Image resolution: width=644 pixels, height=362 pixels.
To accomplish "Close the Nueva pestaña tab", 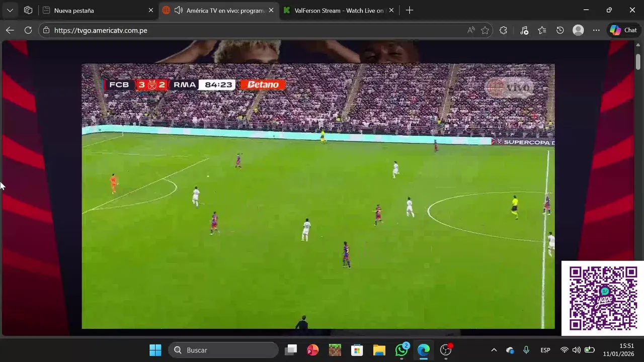I will (x=150, y=10).
